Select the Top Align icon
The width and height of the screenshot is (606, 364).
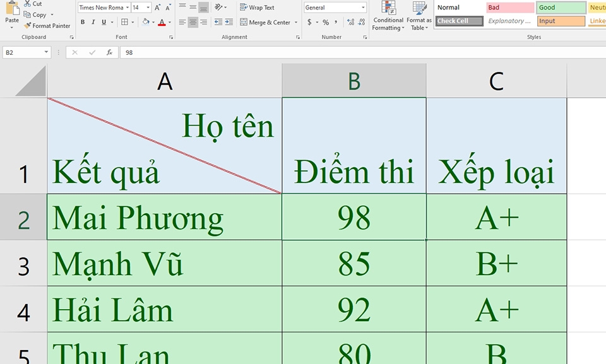tap(182, 6)
